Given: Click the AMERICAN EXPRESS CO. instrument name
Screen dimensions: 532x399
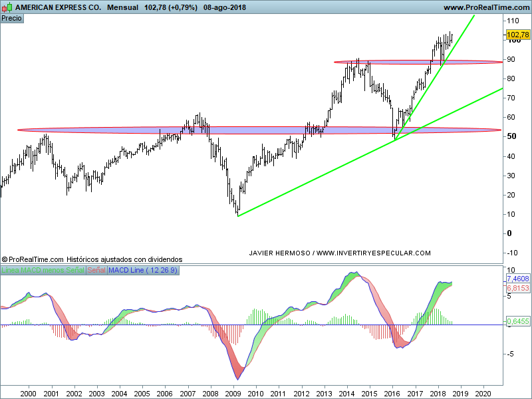Looking at the screenshot, I should pos(59,7).
